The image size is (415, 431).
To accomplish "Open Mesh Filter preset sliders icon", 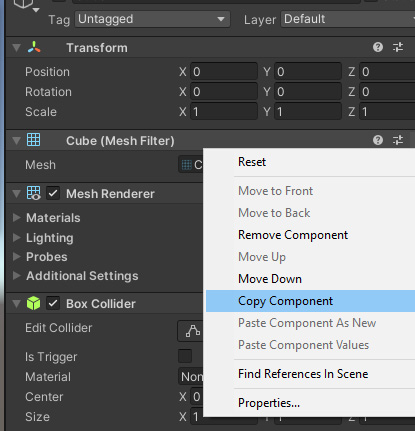I will click(398, 140).
